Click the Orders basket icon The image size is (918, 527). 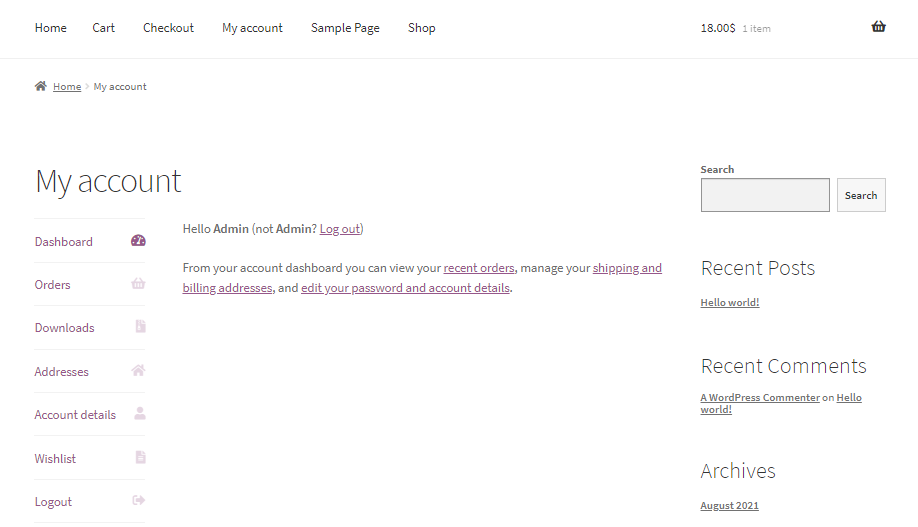click(x=138, y=283)
